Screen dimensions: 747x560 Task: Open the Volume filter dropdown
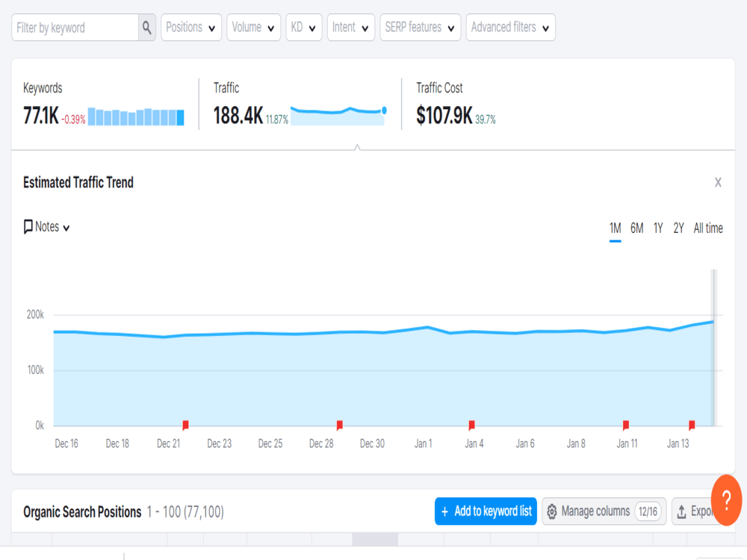point(253,28)
